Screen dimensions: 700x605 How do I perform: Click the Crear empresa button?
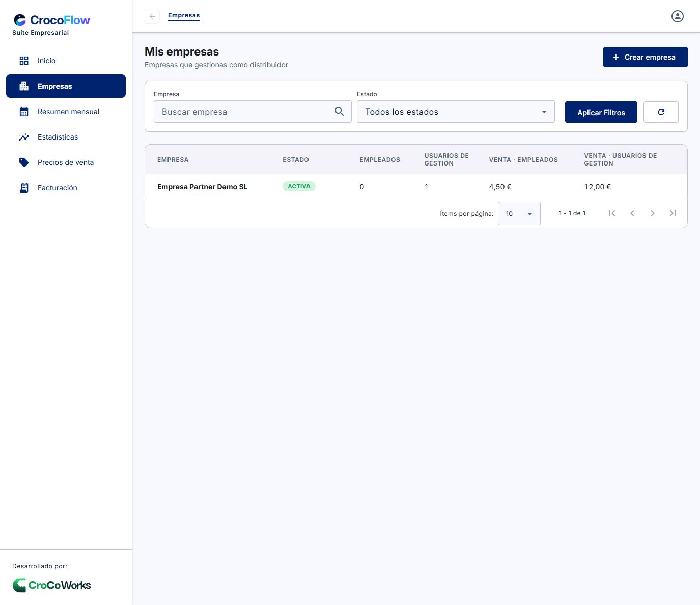(645, 57)
